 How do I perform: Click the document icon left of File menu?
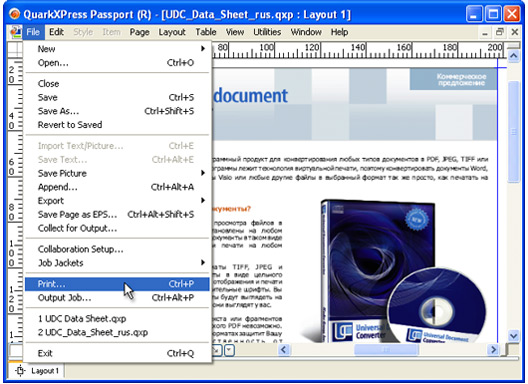point(15,32)
